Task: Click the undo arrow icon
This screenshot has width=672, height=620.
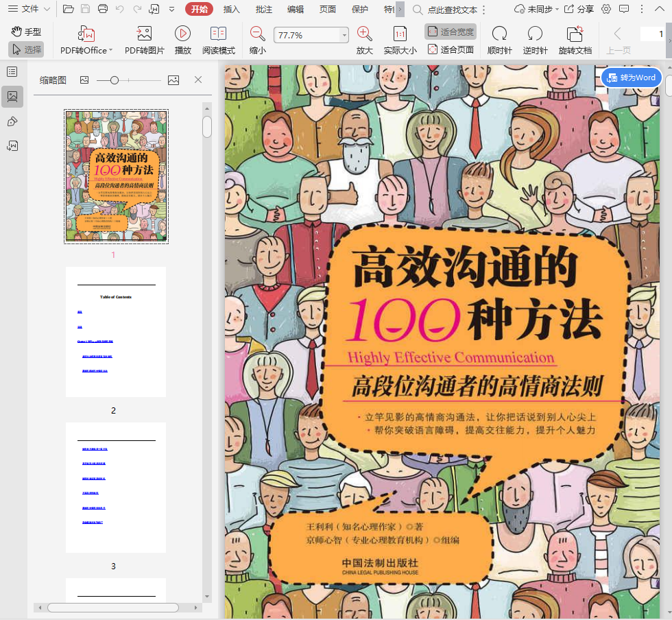Action: (x=120, y=9)
